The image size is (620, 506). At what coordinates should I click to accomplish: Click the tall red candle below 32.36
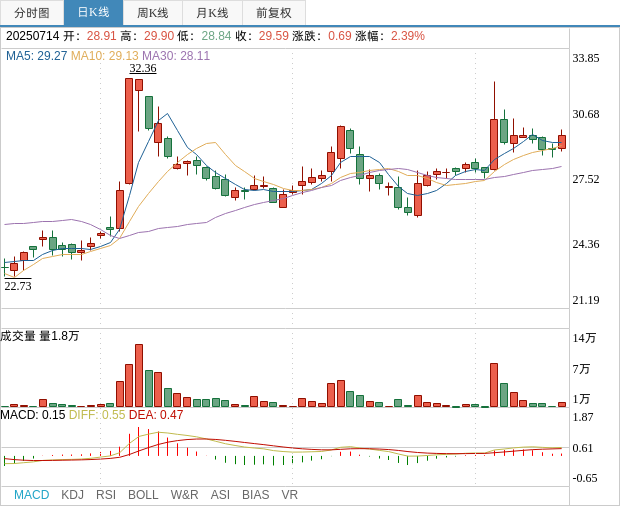[129, 131]
